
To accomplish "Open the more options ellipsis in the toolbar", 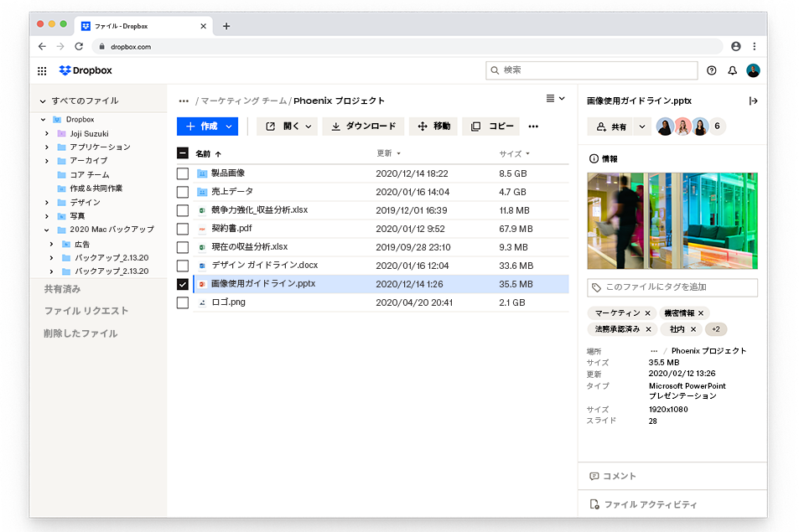I will click(532, 126).
